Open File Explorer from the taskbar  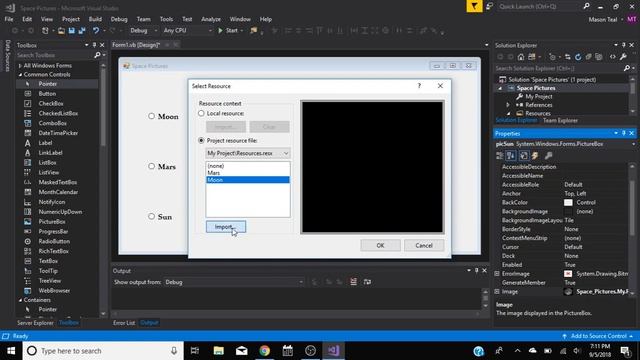(219, 351)
